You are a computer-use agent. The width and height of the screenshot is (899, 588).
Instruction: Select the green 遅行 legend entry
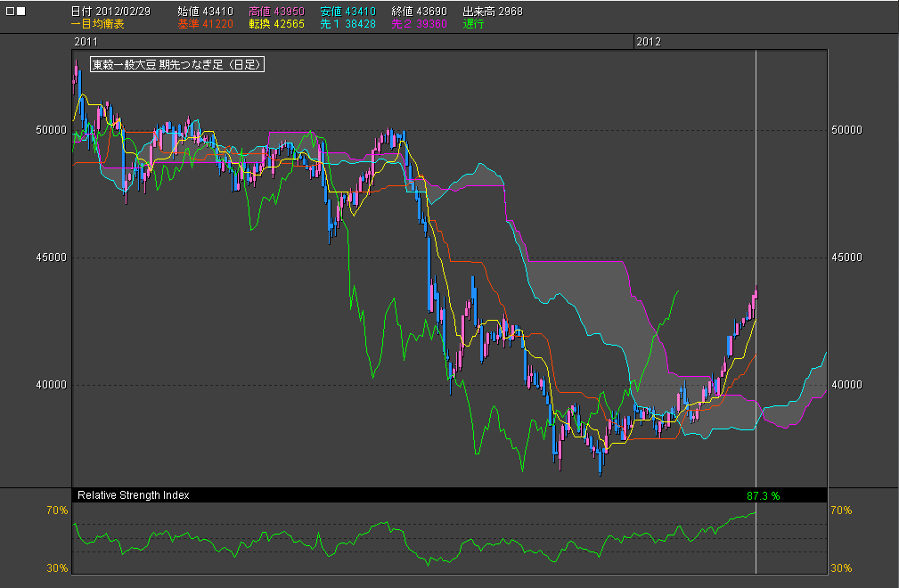coord(474,24)
